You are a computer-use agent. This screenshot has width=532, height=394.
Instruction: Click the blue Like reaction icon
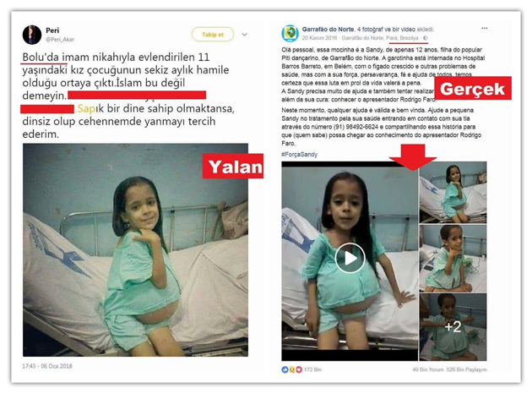[x=285, y=369]
